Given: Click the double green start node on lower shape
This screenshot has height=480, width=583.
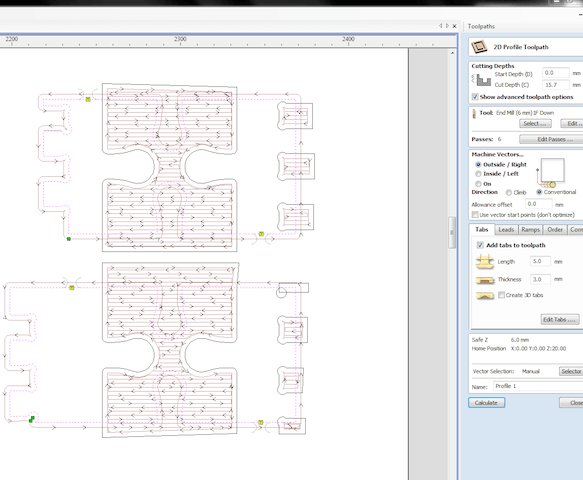Looking at the screenshot, I should tap(32, 419).
